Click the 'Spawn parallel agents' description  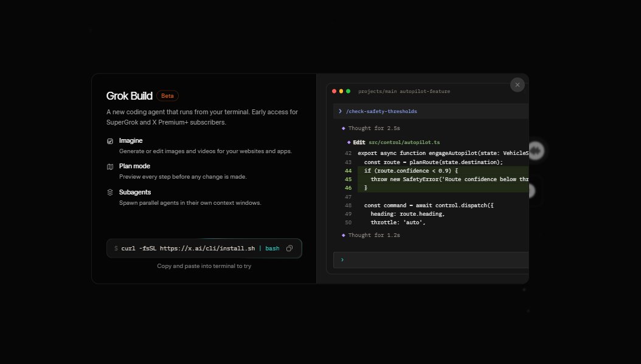[x=190, y=202]
